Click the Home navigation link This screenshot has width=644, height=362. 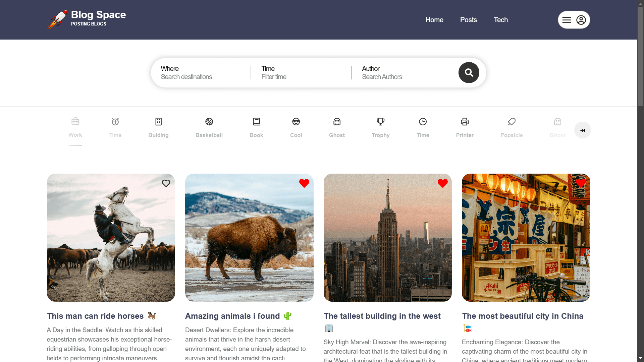point(434,19)
